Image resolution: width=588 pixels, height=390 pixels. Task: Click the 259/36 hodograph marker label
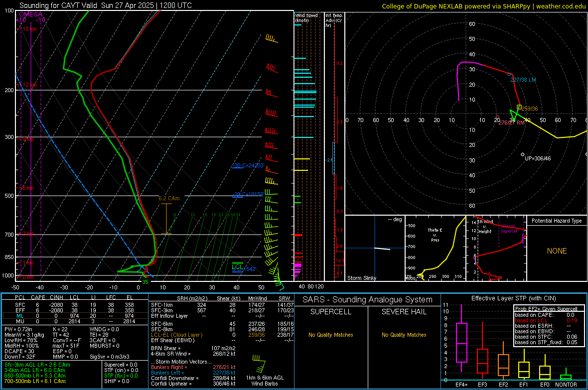(x=530, y=109)
